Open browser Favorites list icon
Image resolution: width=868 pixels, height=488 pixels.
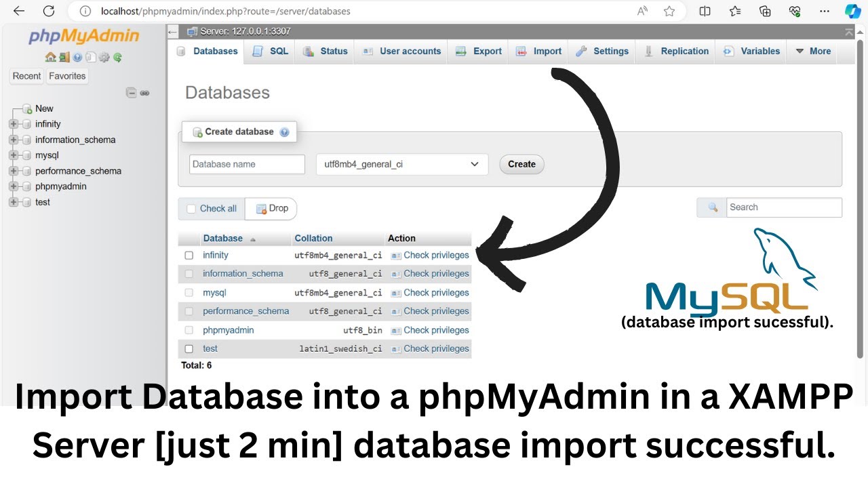tap(735, 11)
